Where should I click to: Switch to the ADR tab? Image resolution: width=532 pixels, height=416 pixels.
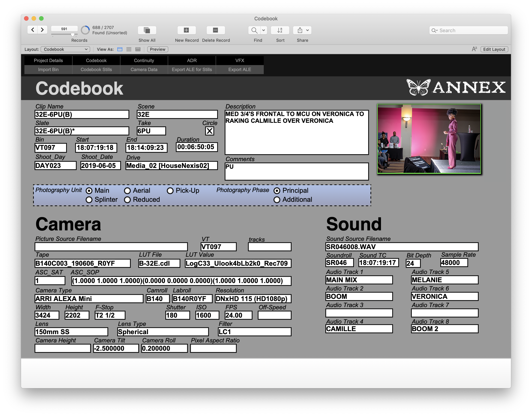tap(192, 60)
